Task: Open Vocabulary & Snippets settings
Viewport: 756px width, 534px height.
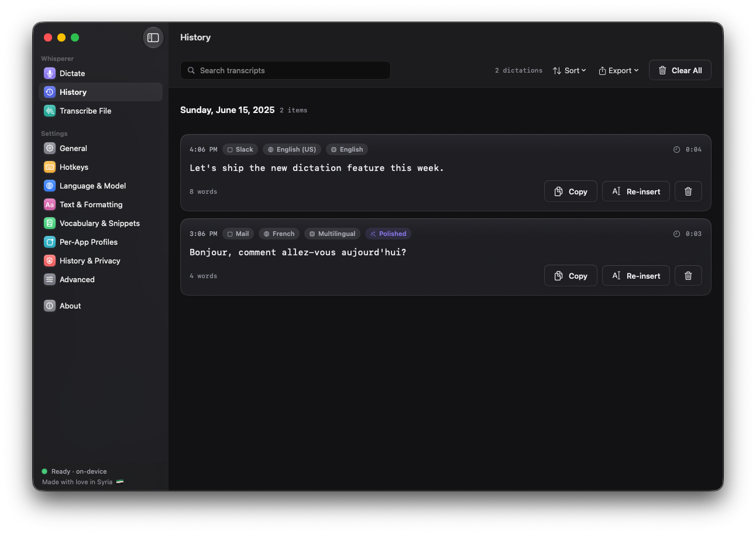Action: click(101, 223)
